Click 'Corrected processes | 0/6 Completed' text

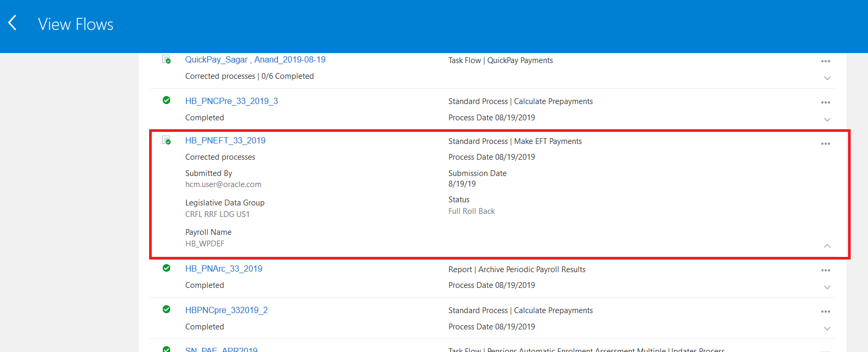point(249,76)
